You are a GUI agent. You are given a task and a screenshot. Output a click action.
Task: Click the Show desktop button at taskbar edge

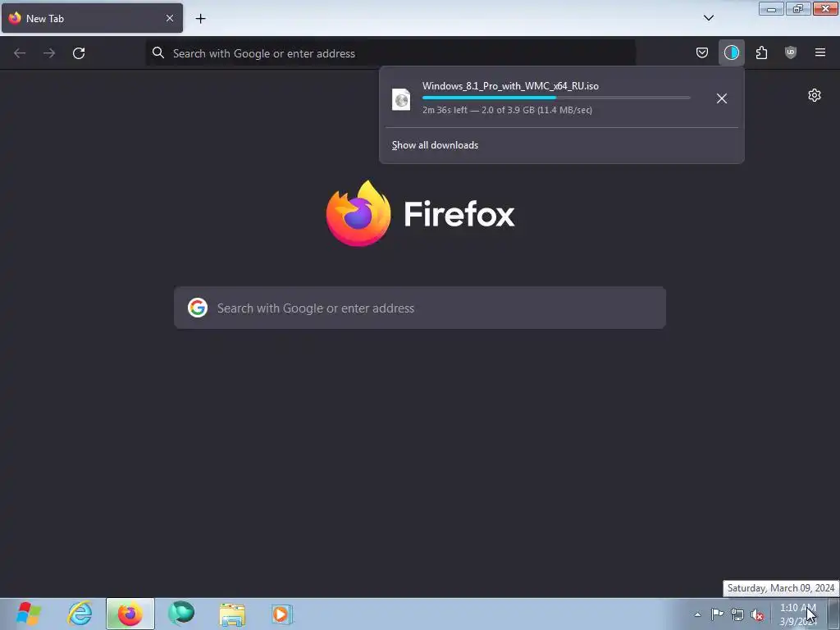[834, 614]
